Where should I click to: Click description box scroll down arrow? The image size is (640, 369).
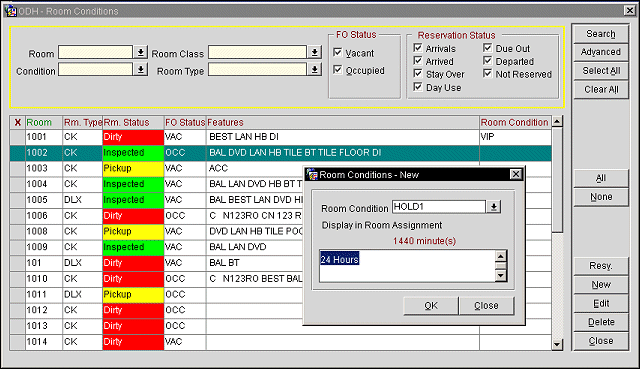501,276
